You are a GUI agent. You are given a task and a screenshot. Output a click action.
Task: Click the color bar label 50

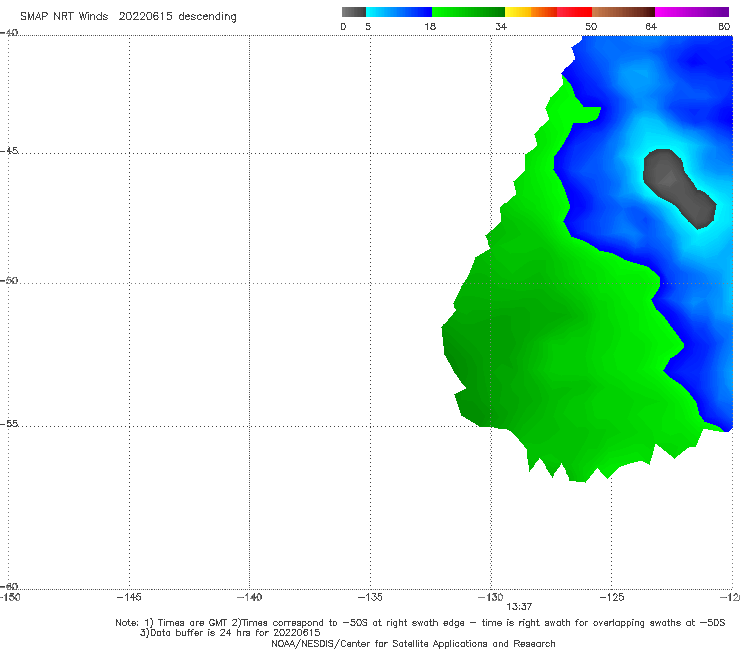[591, 27]
